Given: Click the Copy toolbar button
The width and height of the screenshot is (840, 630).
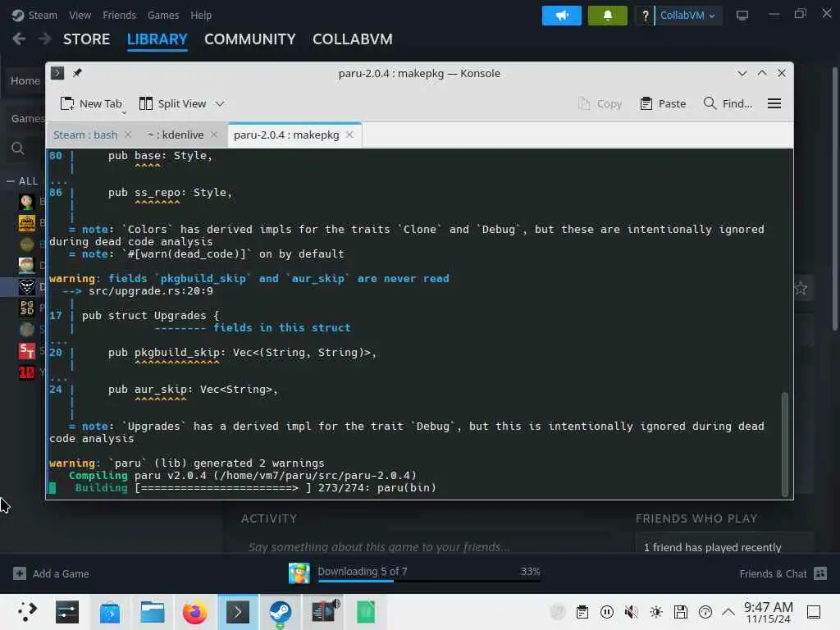Looking at the screenshot, I should [600, 103].
